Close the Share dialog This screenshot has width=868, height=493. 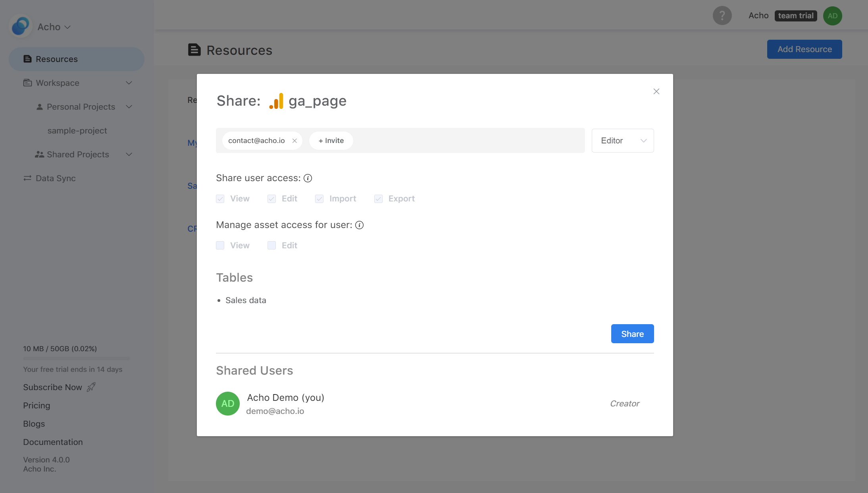pyautogui.click(x=656, y=91)
